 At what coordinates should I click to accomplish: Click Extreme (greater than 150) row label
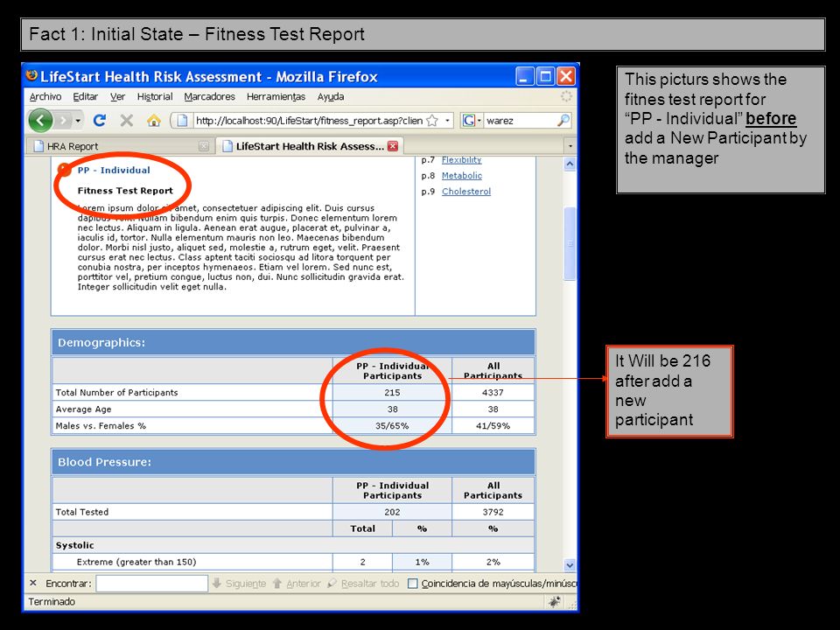coord(136,562)
